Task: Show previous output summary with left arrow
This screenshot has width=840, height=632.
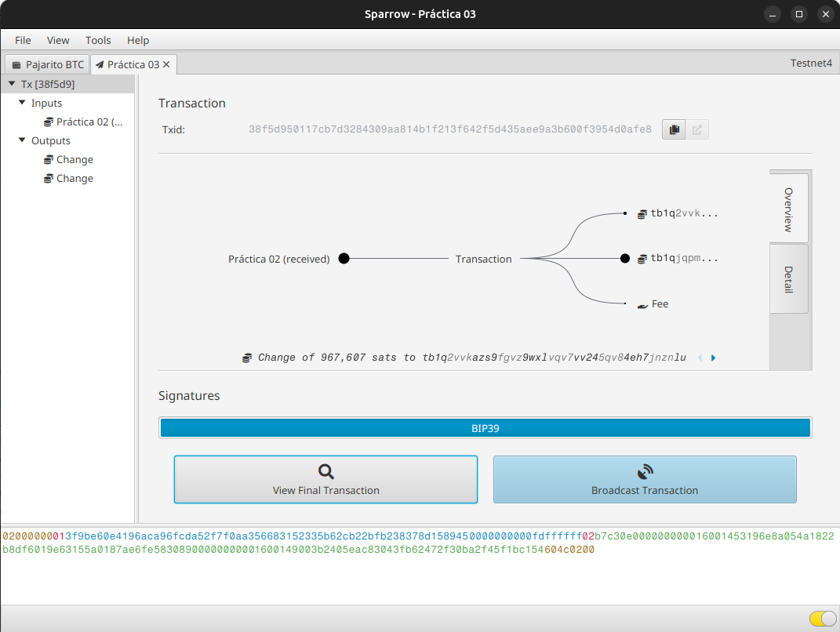Action: (700, 358)
